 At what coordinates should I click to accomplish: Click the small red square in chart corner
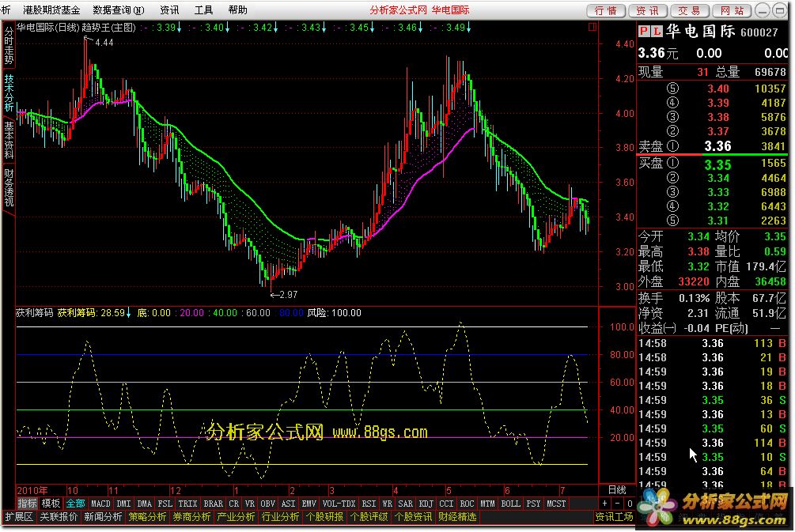(592, 27)
